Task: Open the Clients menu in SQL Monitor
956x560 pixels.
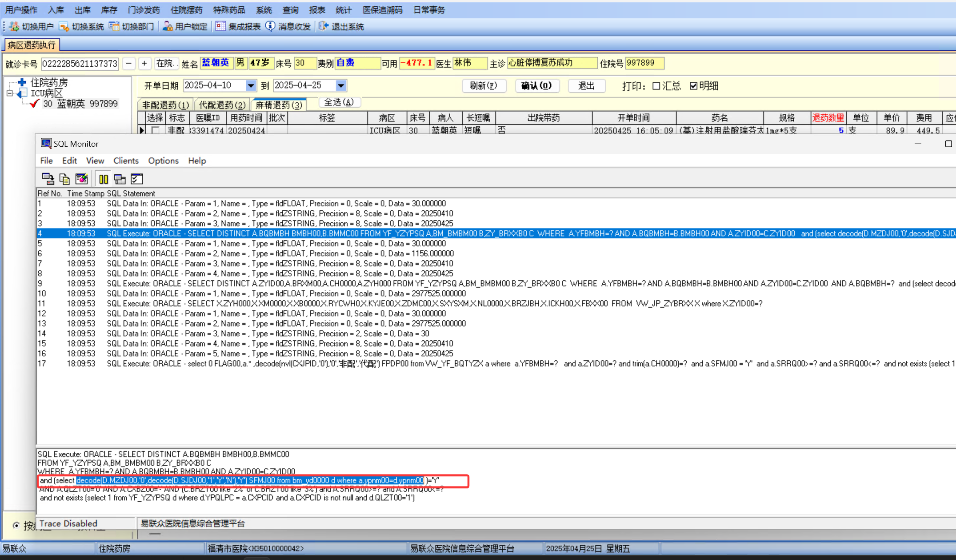Action: [x=126, y=161]
